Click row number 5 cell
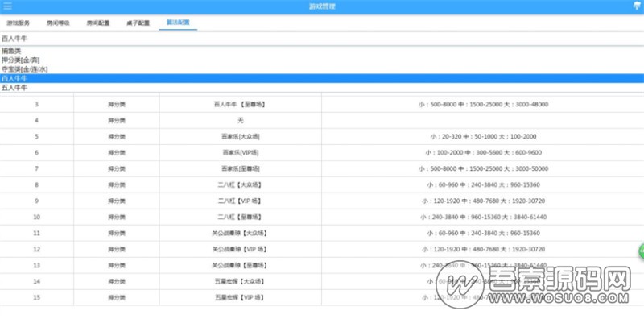Screen dimensions: 644x319 pyautogui.click(x=36, y=136)
